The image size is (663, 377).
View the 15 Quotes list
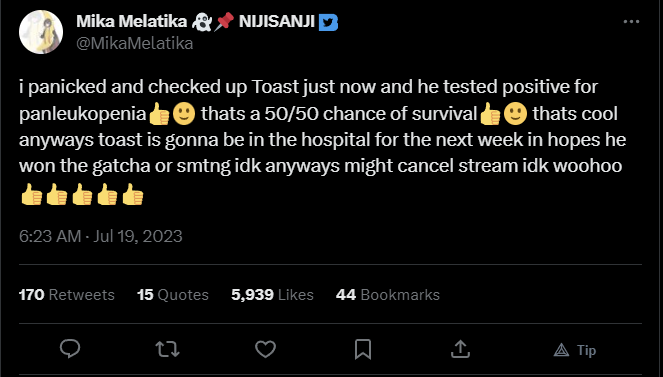pyautogui.click(x=173, y=295)
